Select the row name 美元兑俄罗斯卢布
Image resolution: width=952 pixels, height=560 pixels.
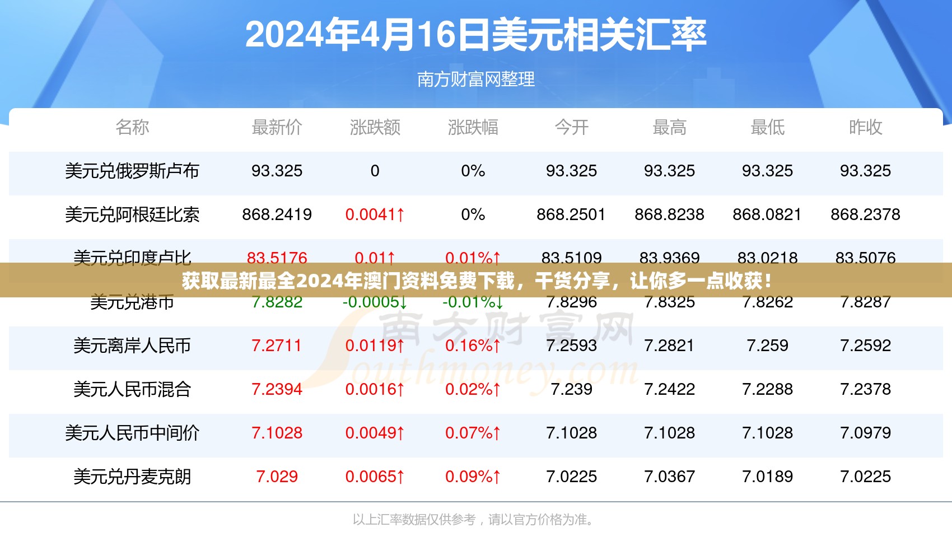(132, 171)
